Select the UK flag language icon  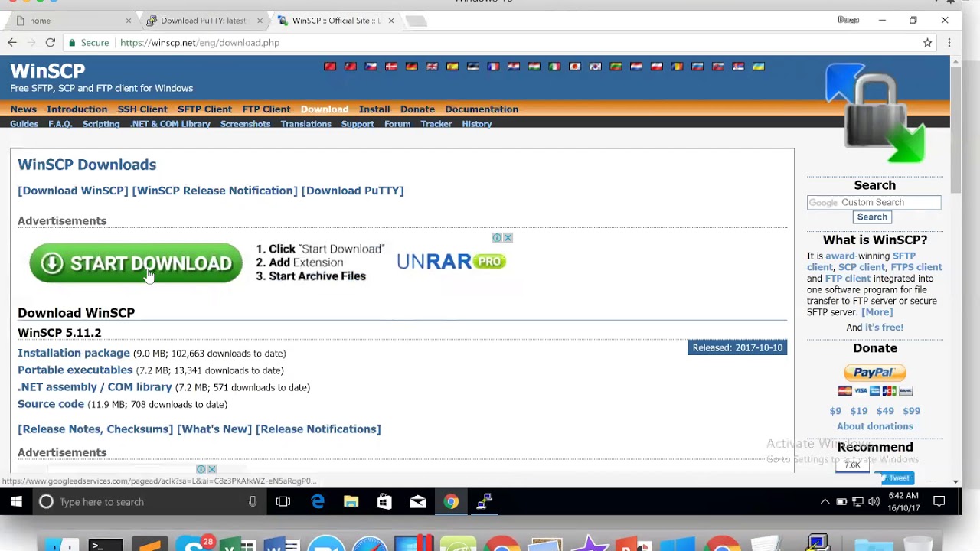pyautogui.click(x=432, y=67)
